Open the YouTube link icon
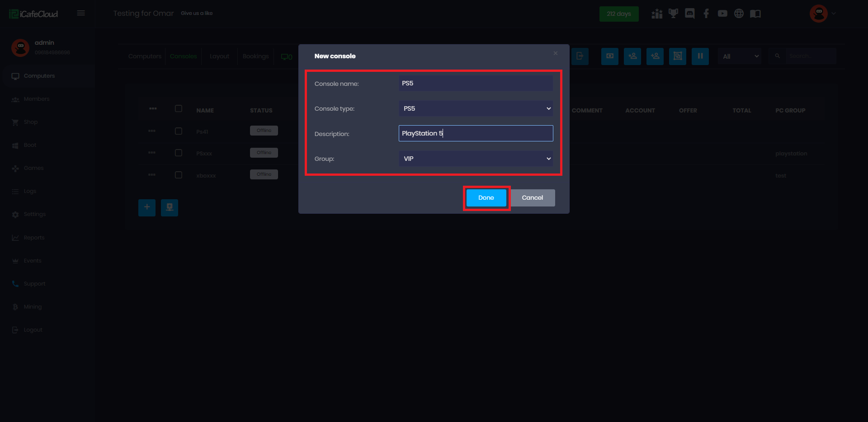868x422 pixels. (722, 14)
